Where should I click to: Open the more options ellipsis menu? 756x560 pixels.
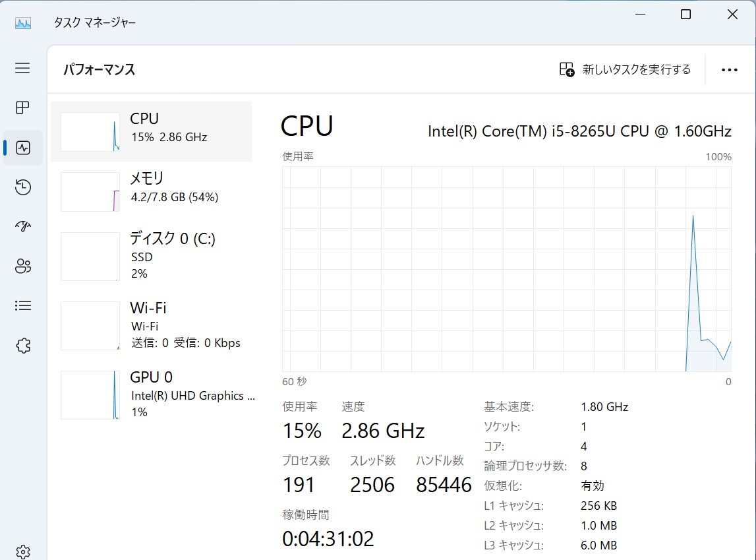pyautogui.click(x=729, y=69)
